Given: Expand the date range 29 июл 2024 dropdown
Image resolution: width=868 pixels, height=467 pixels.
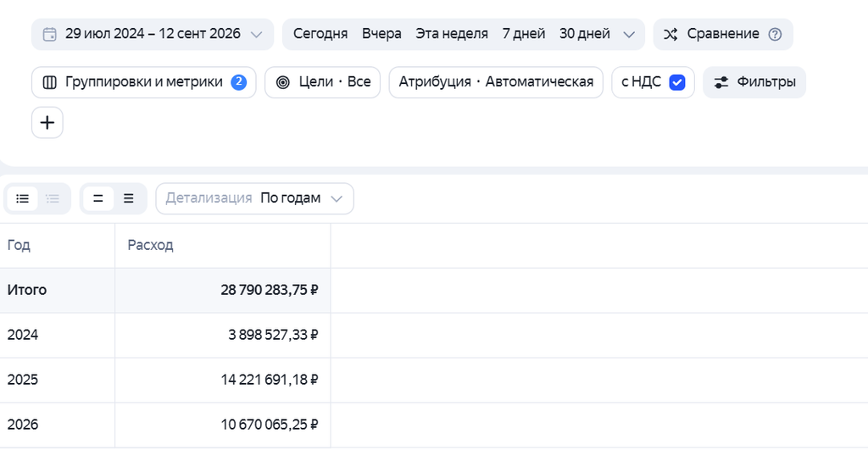Looking at the screenshot, I should (256, 34).
